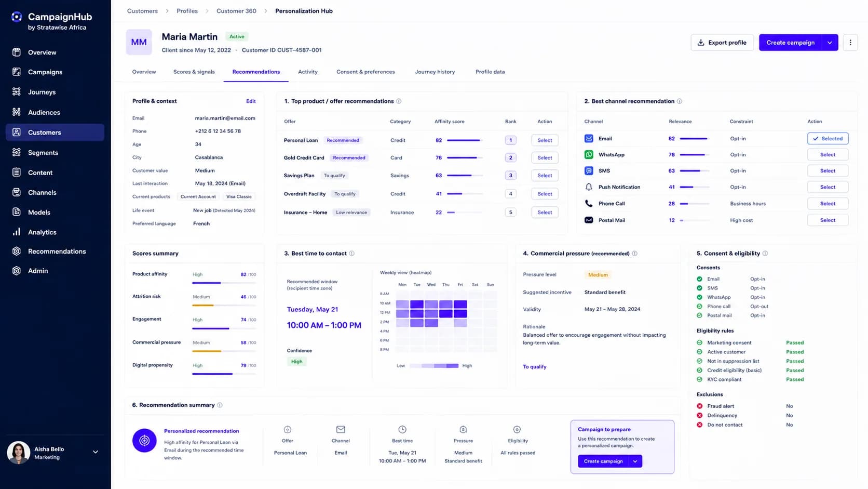Click the Personal Loan affinity score bar

[465, 140]
